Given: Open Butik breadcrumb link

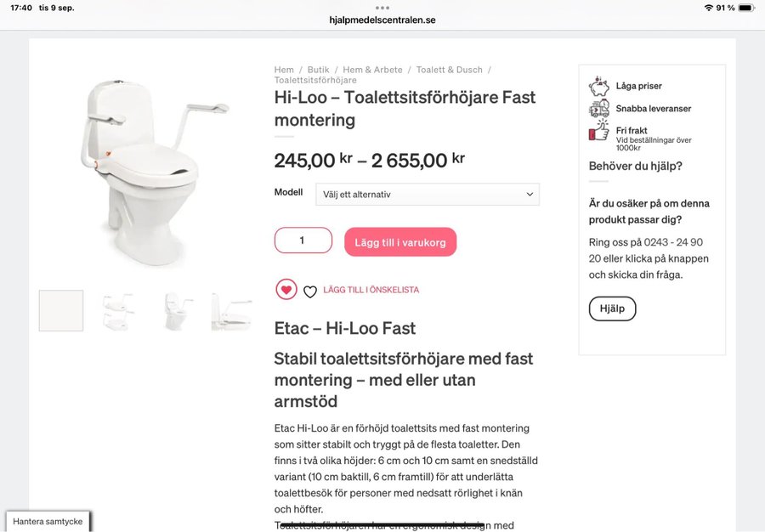Looking at the screenshot, I should (x=318, y=70).
